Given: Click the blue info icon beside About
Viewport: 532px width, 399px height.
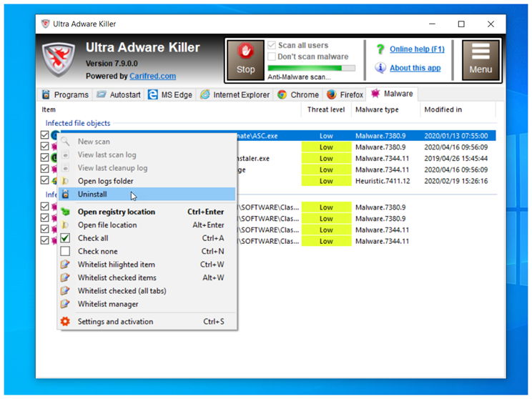Looking at the screenshot, I should coord(380,68).
